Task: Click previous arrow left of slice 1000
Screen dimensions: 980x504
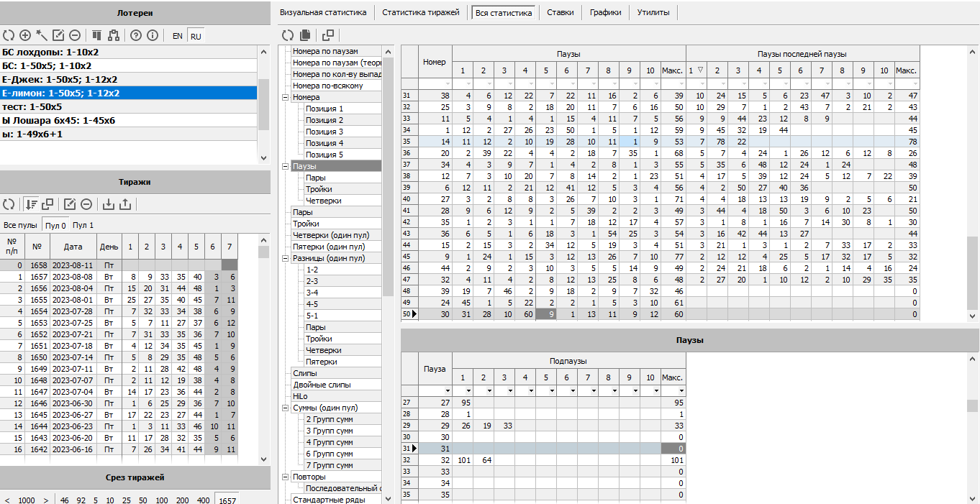Action: (7, 500)
